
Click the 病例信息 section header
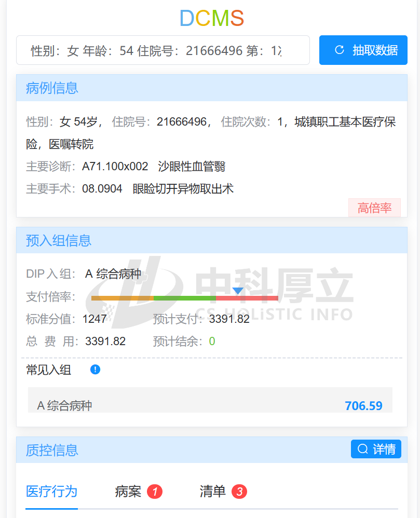212,88
